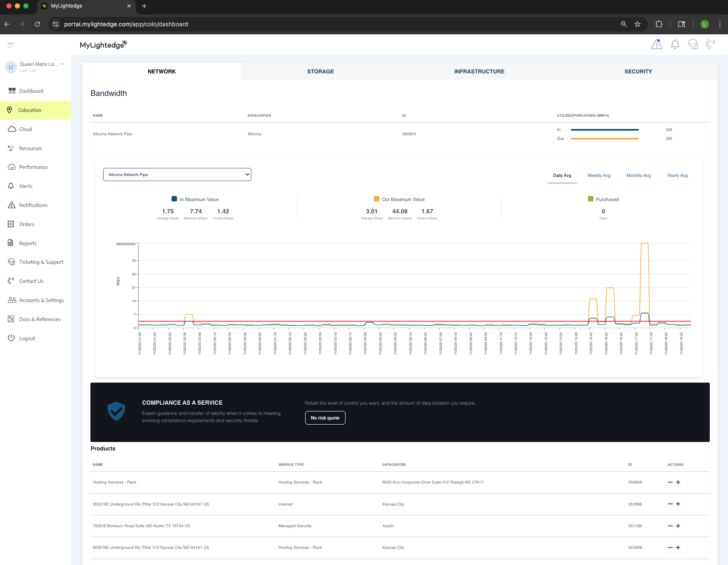This screenshot has height=565, width=728.
Task: Click the Orders list icon in the sidebar
Action: click(11, 224)
